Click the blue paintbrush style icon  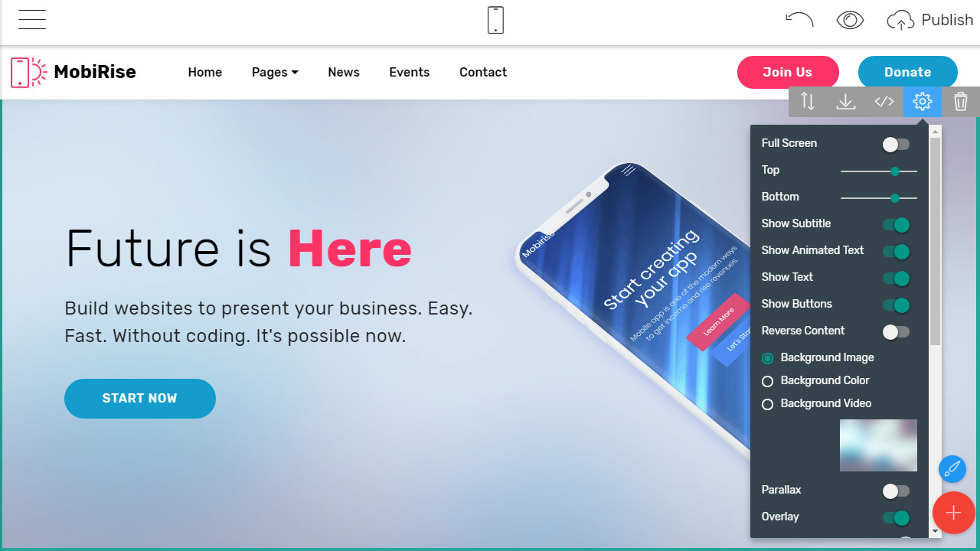[952, 468]
